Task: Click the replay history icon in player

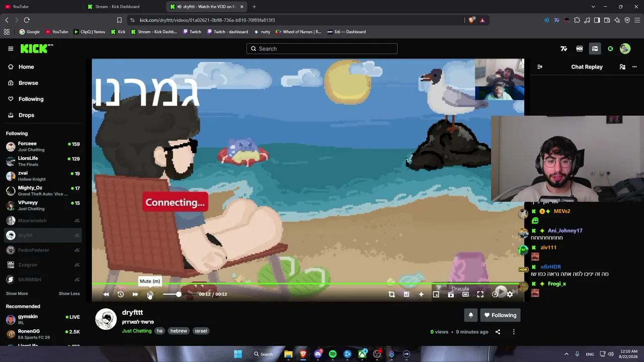Action: (x=121, y=294)
